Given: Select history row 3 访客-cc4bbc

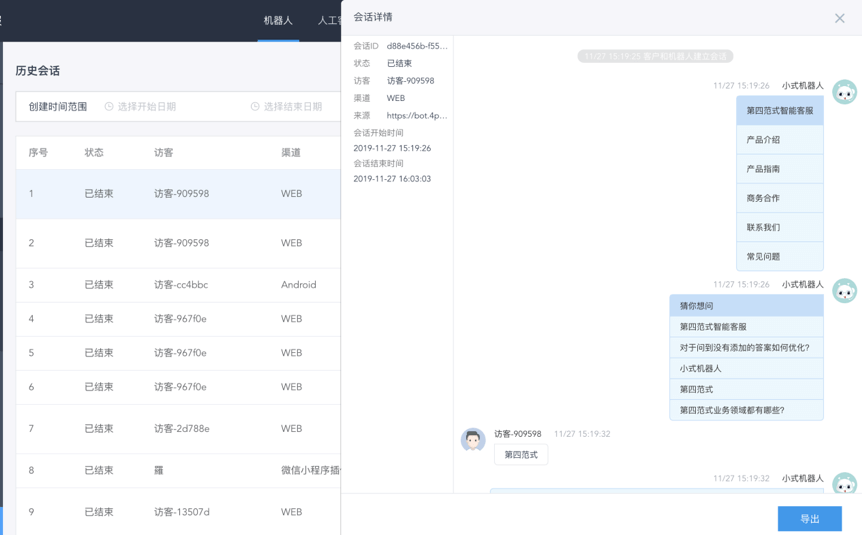Looking at the screenshot, I should (x=178, y=285).
